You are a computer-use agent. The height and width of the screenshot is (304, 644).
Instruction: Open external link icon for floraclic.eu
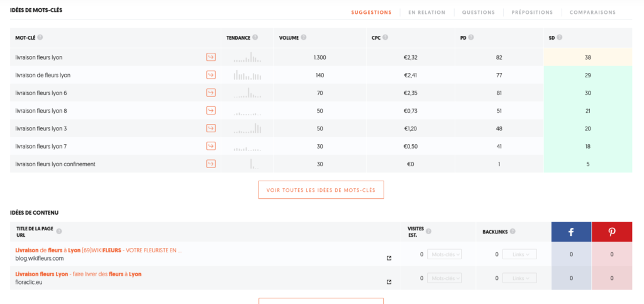[x=389, y=282]
